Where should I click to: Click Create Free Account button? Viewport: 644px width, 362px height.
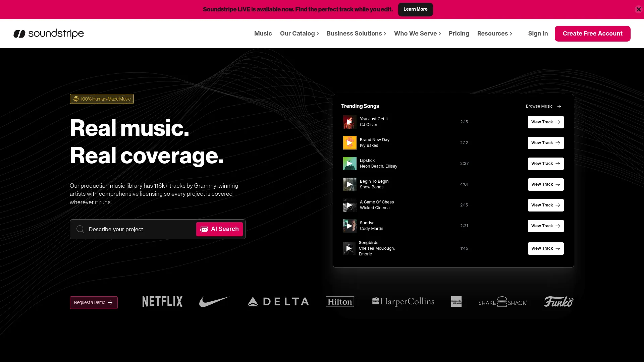click(592, 34)
